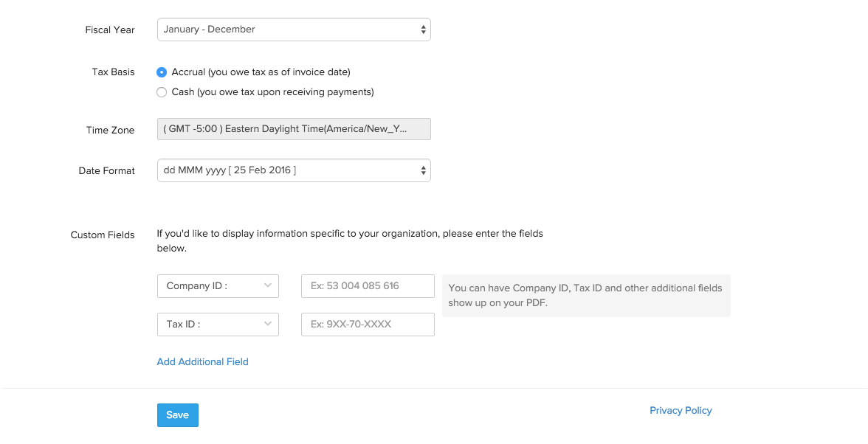868x444 pixels.
Task: Click the custom fields description paragraph
Action: pyautogui.click(x=350, y=240)
